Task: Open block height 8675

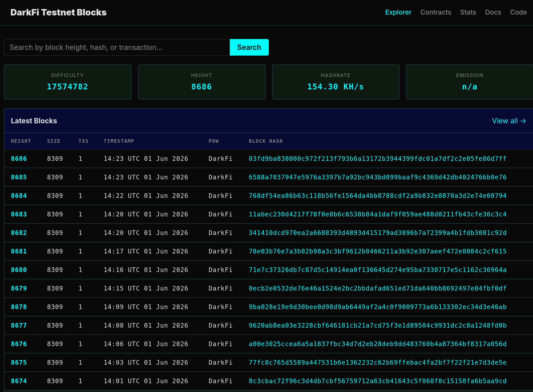Action: 19,362
